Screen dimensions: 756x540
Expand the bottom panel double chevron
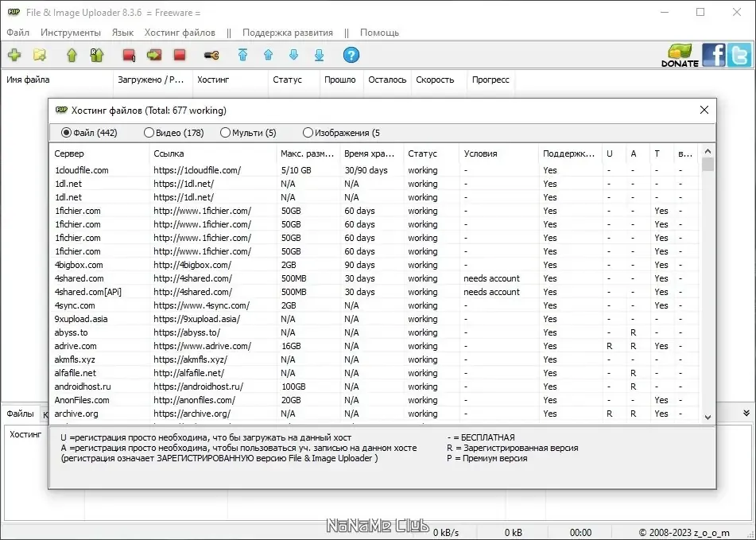click(746, 414)
